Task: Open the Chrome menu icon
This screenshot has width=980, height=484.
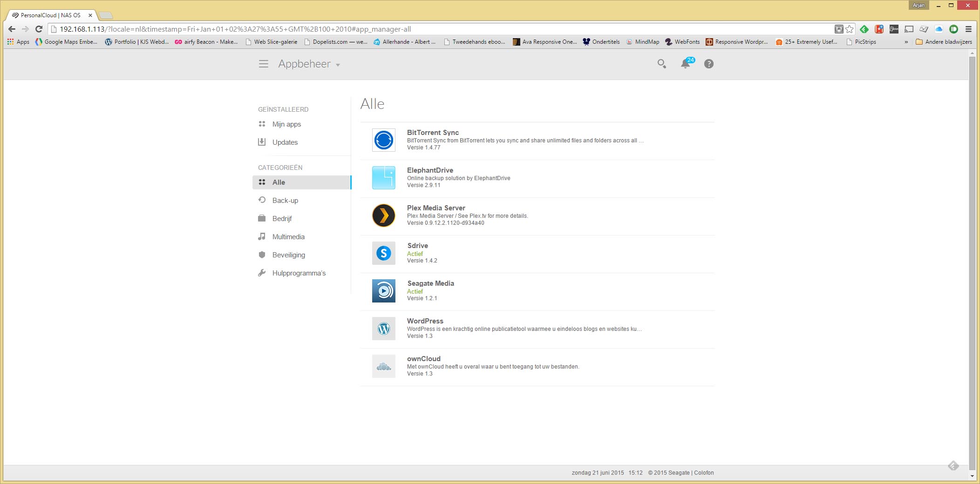Action: point(968,29)
